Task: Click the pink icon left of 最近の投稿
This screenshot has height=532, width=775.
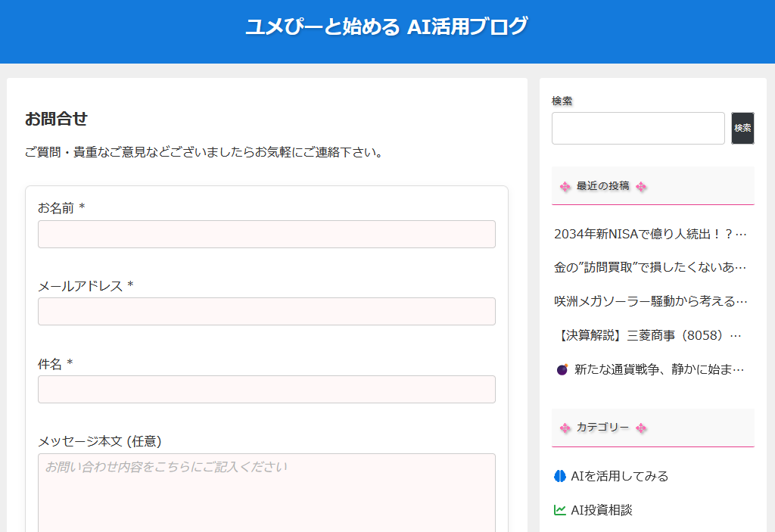Action: point(565,187)
